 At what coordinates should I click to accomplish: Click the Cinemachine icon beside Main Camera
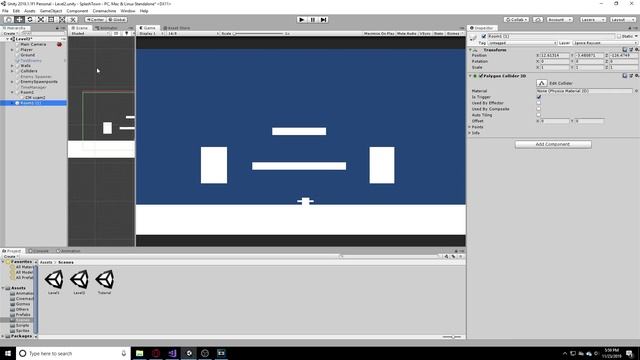coord(59,44)
